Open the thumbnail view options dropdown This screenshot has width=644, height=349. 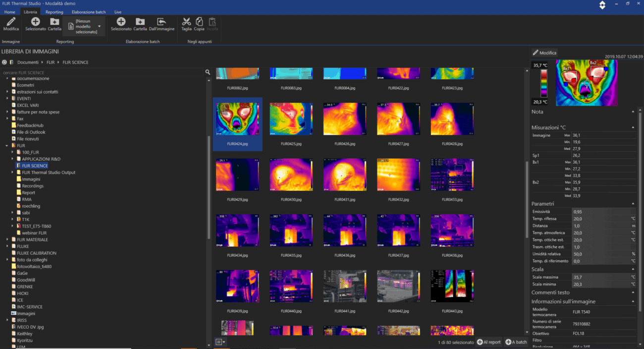pyautogui.click(x=220, y=342)
